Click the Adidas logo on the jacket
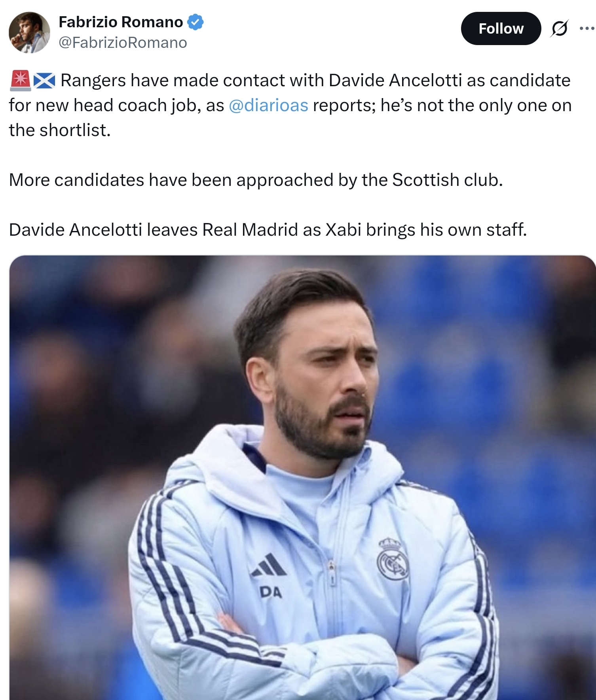596x700 pixels. [x=270, y=565]
